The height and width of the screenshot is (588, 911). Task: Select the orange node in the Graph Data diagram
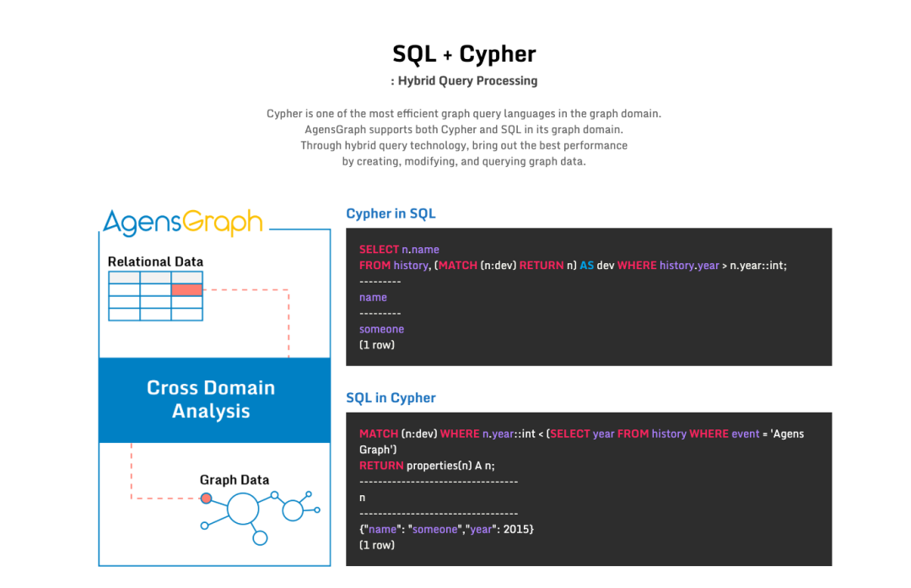207,499
